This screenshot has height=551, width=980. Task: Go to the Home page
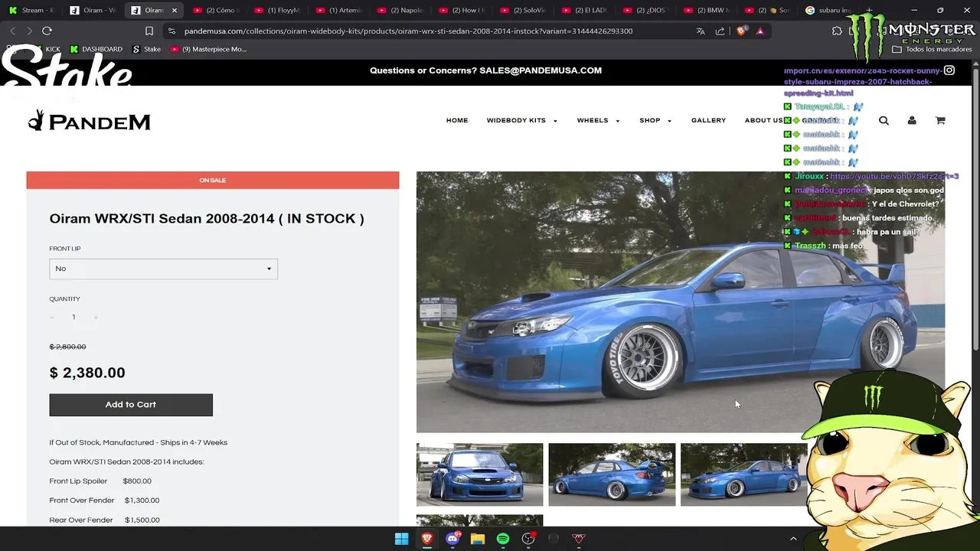click(x=457, y=121)
